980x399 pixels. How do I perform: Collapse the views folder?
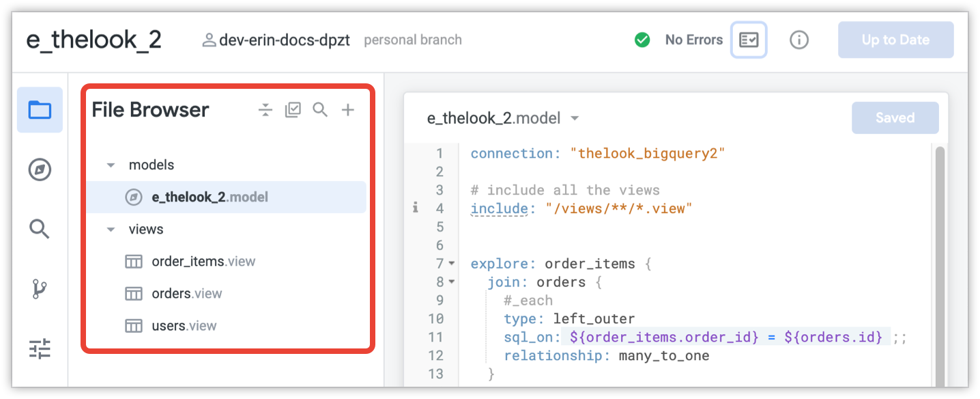pos(111,230)
